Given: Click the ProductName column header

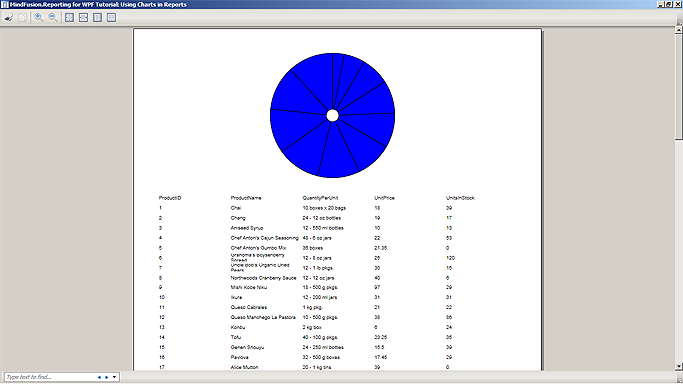Looking at the screenshot, I should (246, 198).
